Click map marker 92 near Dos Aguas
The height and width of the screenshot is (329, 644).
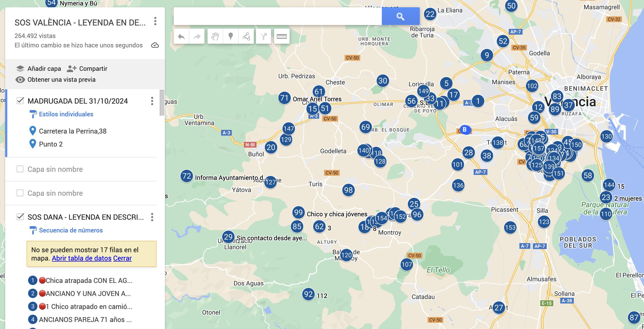tap(308, 294)
